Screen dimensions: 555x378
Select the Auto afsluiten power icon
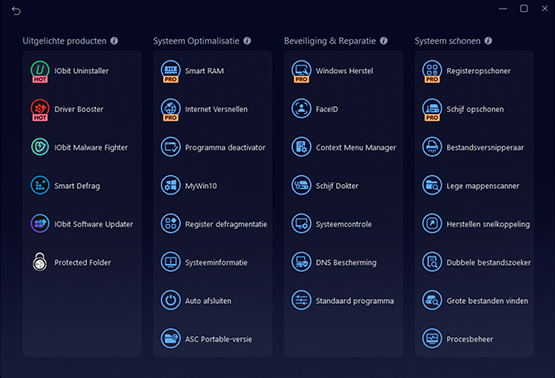[x=171, y=300]
